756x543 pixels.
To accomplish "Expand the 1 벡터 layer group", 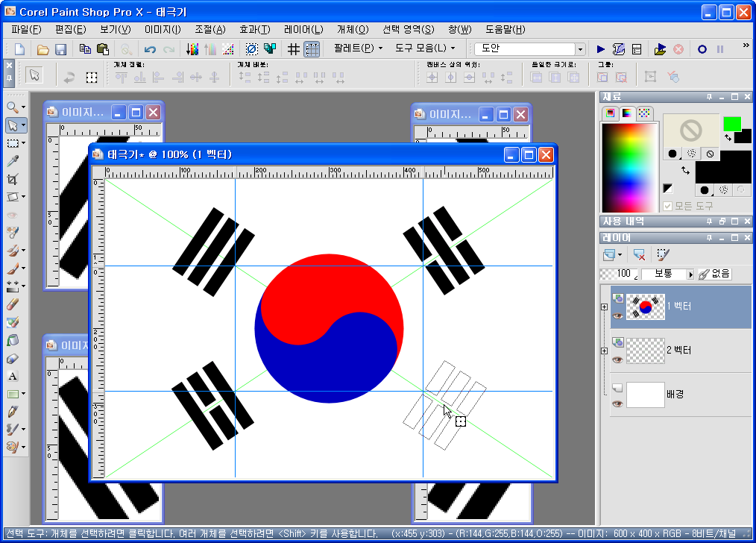I will (603, 307).
